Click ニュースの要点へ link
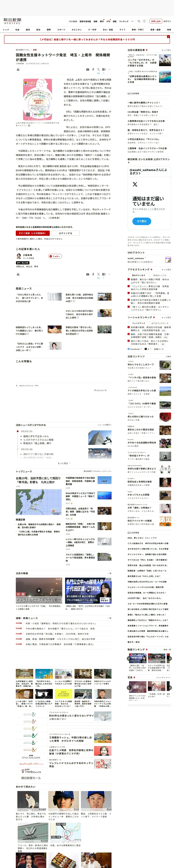174x868 pixels. tap(104, 425)
